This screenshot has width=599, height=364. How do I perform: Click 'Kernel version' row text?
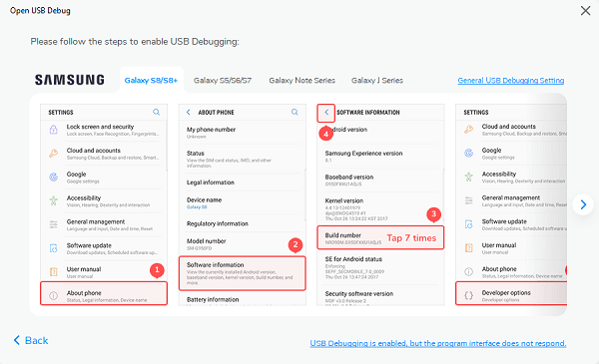tap(344, 200)
